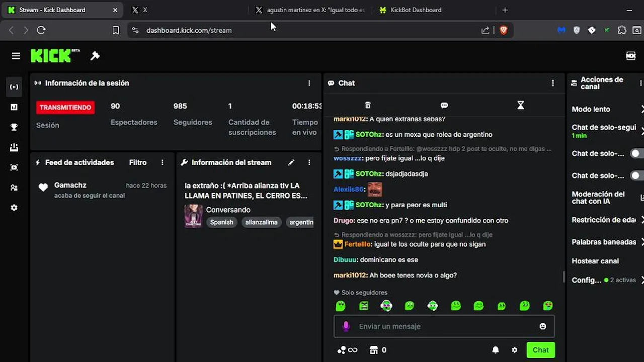The height and width of the screenshot is (362, 644).
Task: Switch to the agustin martinez en X tab
Action: click(x=309, y=10)
